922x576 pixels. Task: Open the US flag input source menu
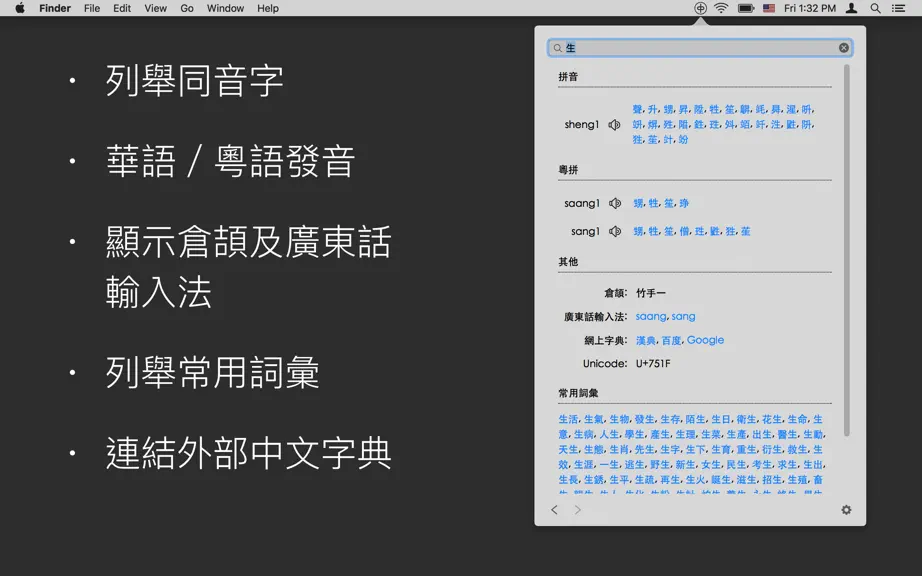(769, 8)
